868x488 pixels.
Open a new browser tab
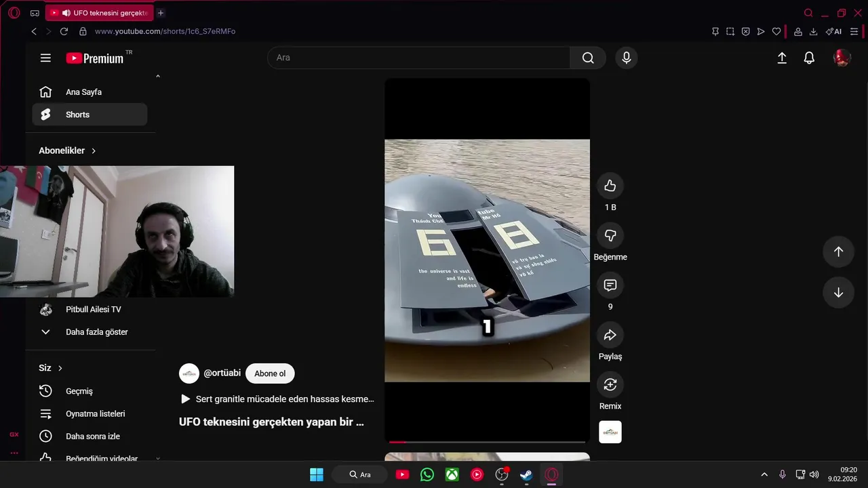161,13
